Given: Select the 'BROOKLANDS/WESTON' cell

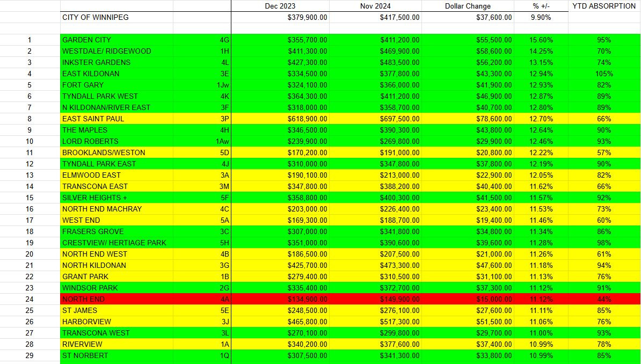Looking at the screenshot, I should point(116,152).
